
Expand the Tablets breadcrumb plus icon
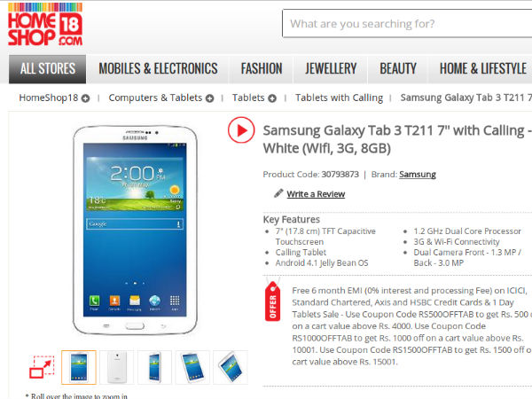(272, 98)
